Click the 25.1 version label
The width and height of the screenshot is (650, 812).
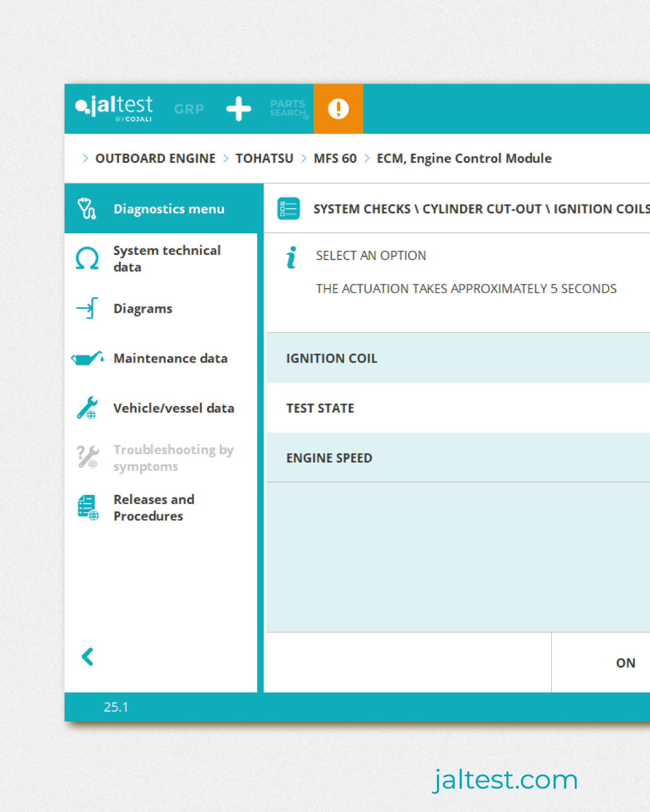[116, 707]
